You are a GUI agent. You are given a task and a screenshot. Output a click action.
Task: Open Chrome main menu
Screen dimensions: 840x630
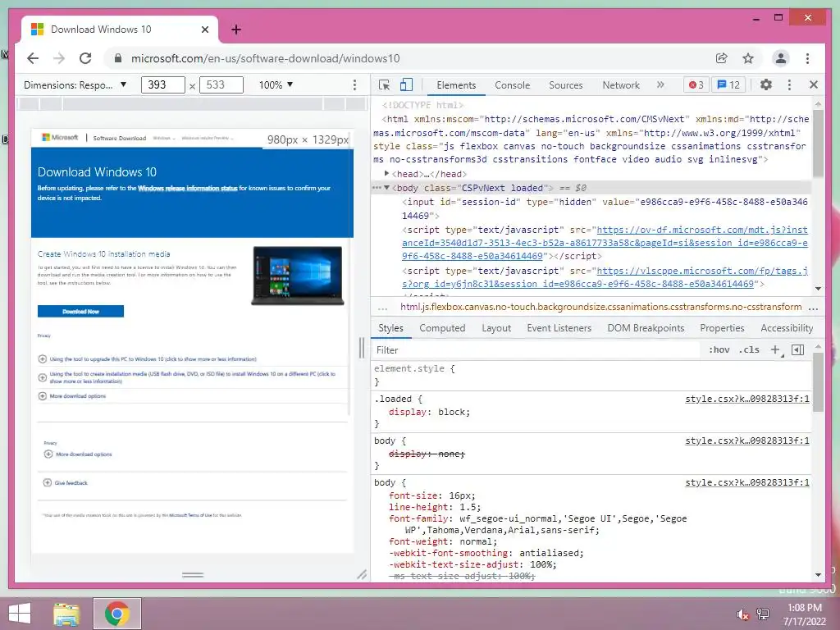[x=807, y=58]
